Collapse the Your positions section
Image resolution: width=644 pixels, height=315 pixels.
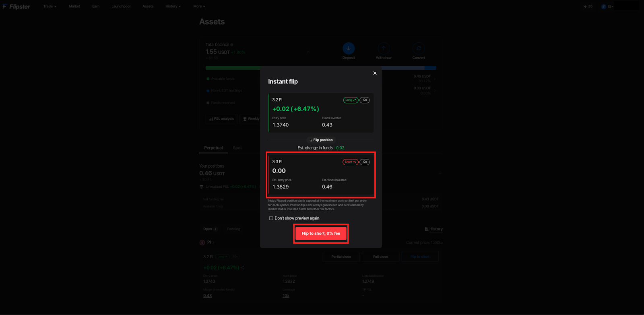pos(440,173)
